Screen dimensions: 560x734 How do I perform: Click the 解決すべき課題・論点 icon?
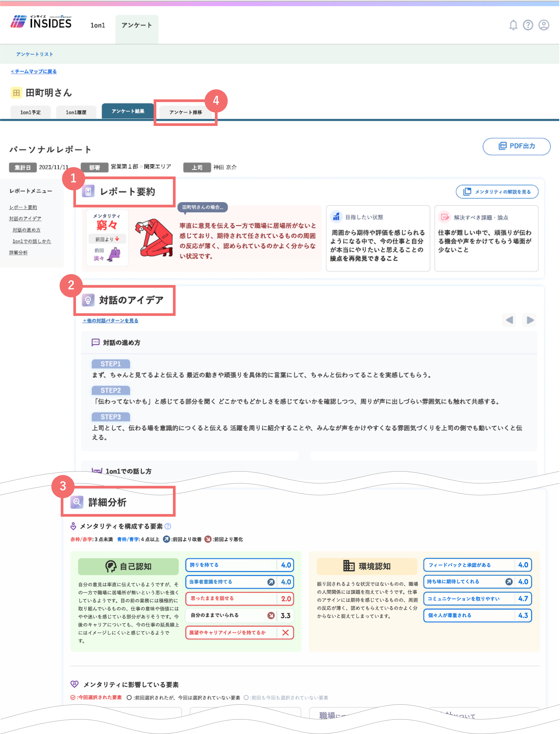[444, 217]
